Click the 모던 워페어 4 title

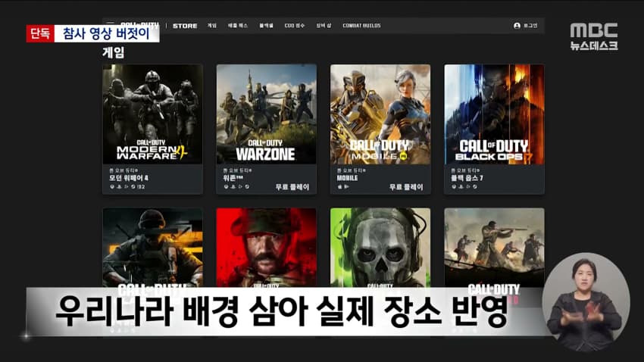point(129,178)
